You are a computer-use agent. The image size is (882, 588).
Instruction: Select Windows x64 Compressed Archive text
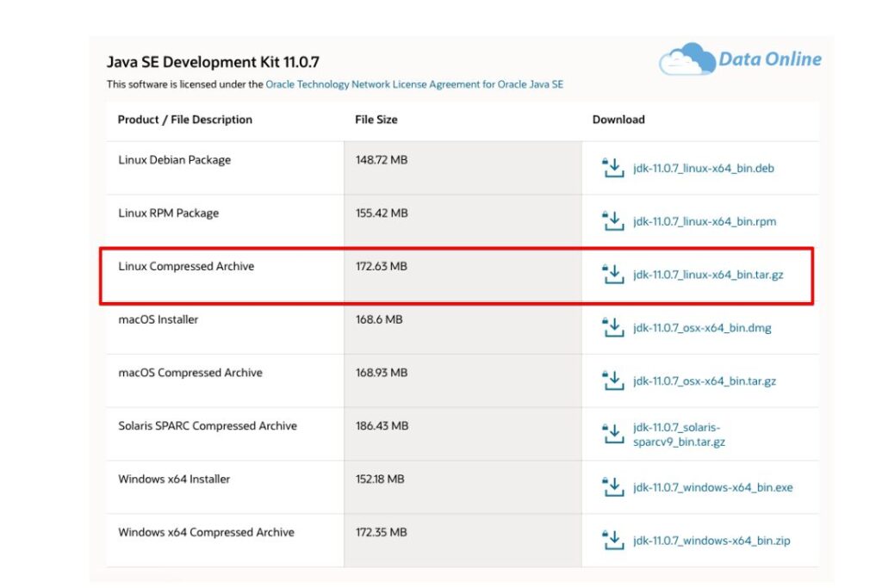(x=206, y=532)
